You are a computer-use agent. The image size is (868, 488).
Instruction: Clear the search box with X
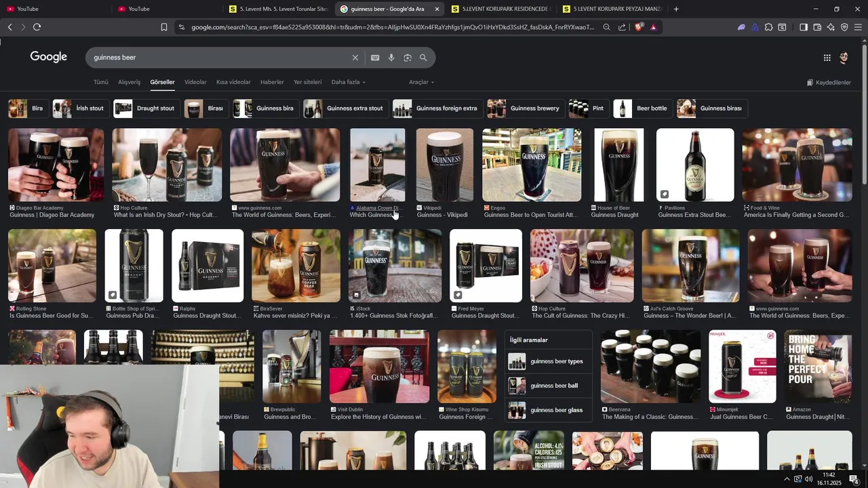coord(355,58)
